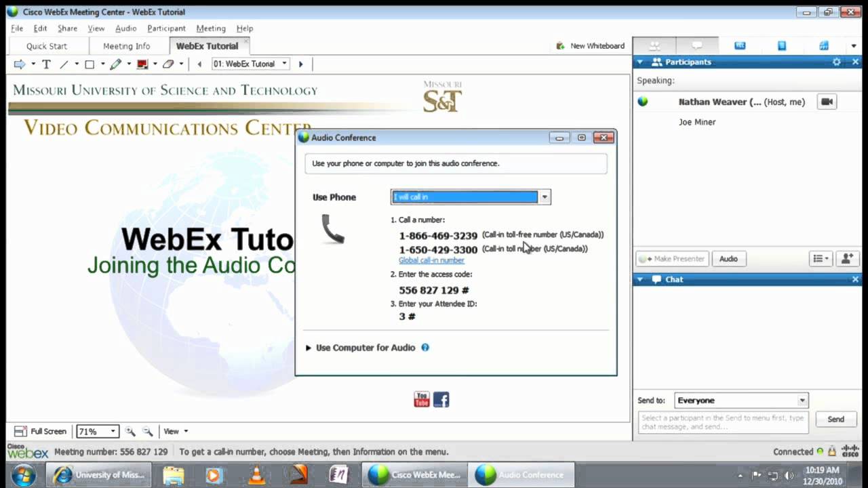868x488 pixels.
Task: Close the Participants panel
Action: (x=855, y=62)
